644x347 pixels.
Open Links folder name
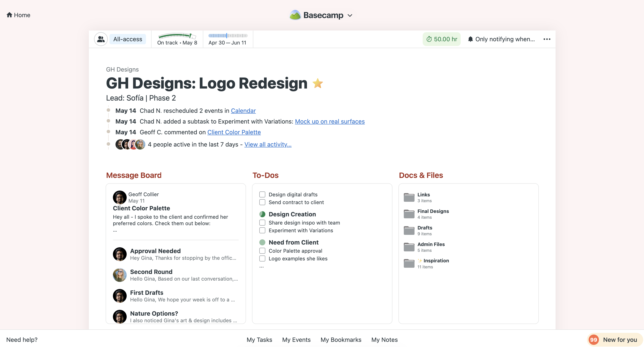(x=424, y=194)
